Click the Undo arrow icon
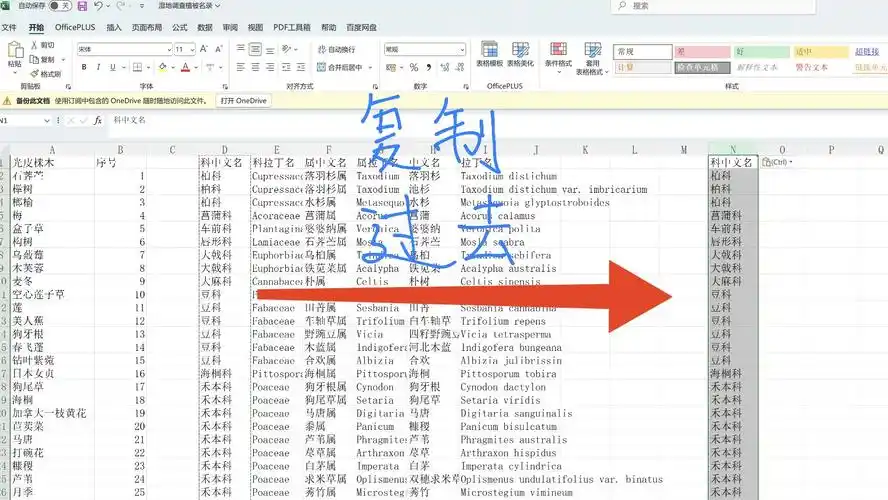888x500 pixels. [x=99, y=6]
